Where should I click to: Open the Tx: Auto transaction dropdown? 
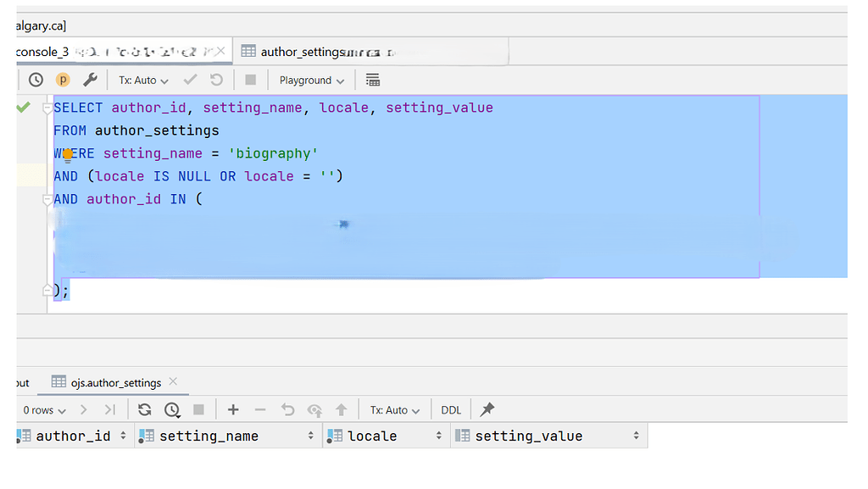coord(143,79)
